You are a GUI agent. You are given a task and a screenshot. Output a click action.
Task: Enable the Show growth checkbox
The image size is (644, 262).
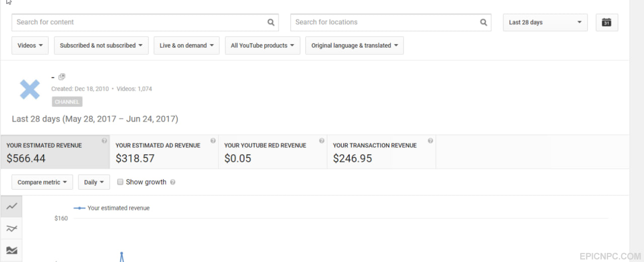point(120,182)
